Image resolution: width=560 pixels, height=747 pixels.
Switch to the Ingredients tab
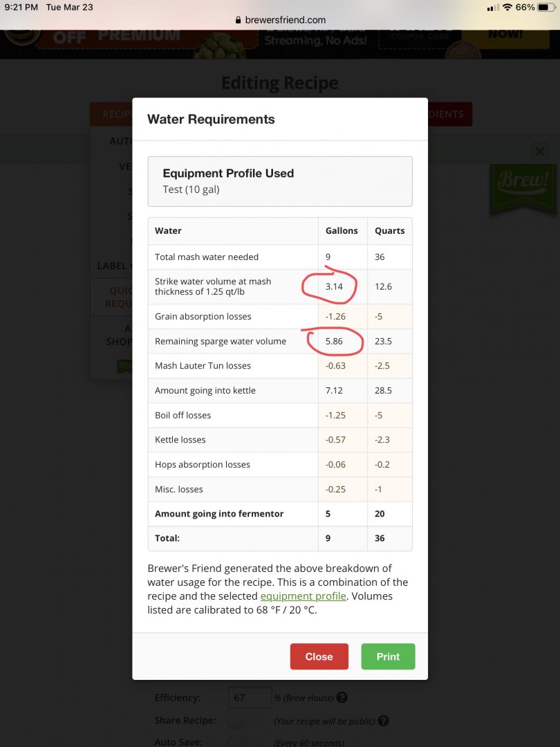(x=449, y=114)
